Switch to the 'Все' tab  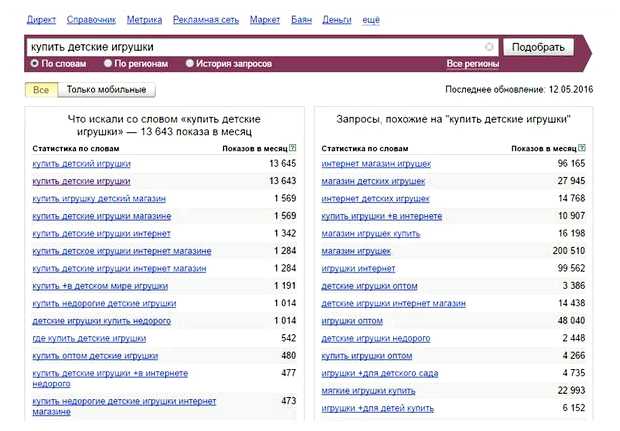[x=40, y=90]
